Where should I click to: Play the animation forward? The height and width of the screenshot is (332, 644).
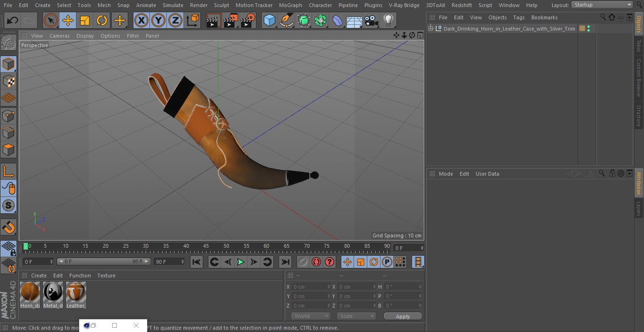[x=240, y=262]
